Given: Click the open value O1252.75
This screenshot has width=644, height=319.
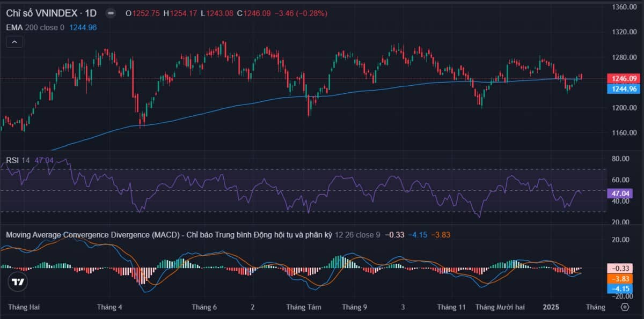Looking at the screenshot, I should click(143, 13).
